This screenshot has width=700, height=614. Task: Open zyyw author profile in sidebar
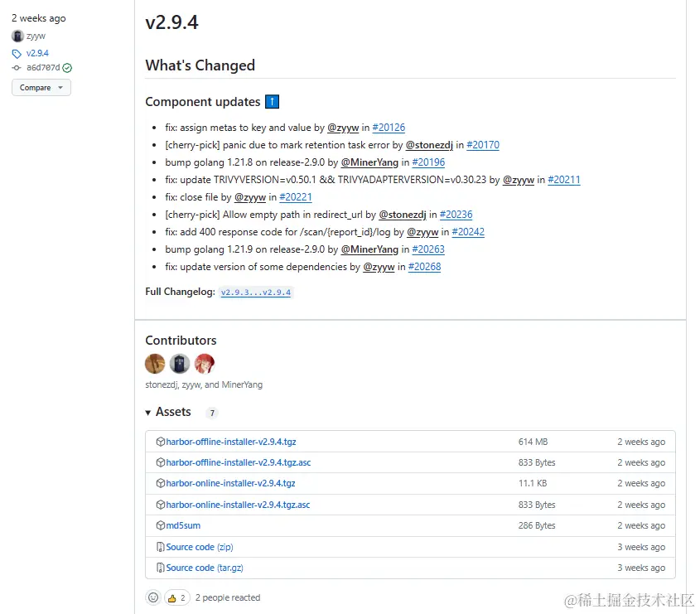36,36
